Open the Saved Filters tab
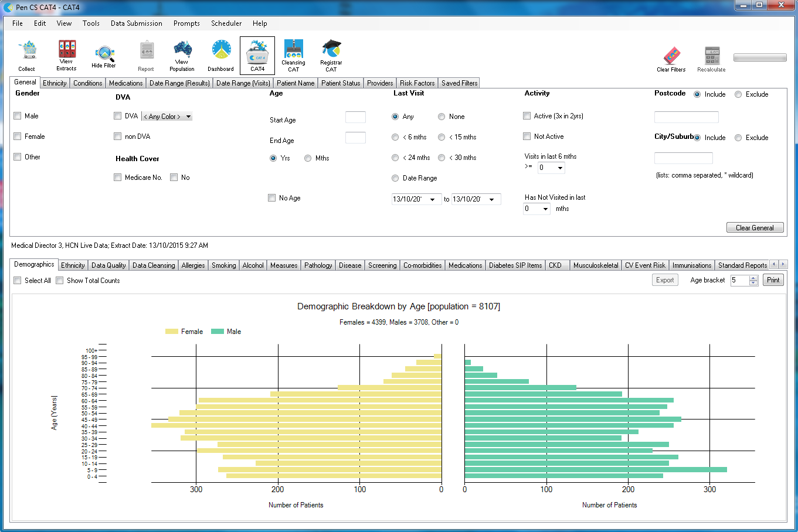This screenshot has height=532, width=798. (x=460, y=83)
